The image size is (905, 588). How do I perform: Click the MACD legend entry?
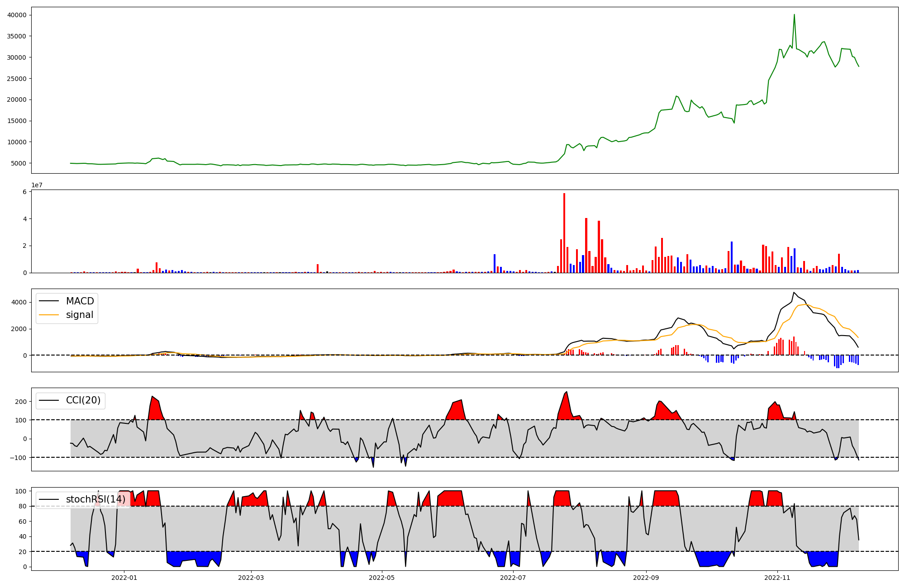pyautogui.click(x=80, y=301)
